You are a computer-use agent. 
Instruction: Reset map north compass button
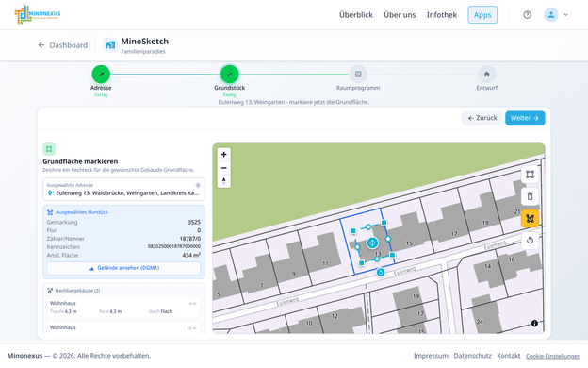pos(224,181)
